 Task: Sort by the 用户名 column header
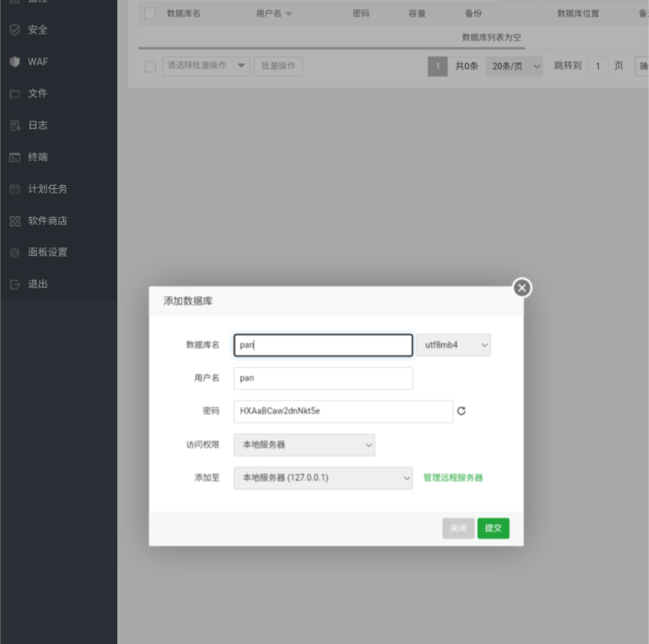pos(274,14)
